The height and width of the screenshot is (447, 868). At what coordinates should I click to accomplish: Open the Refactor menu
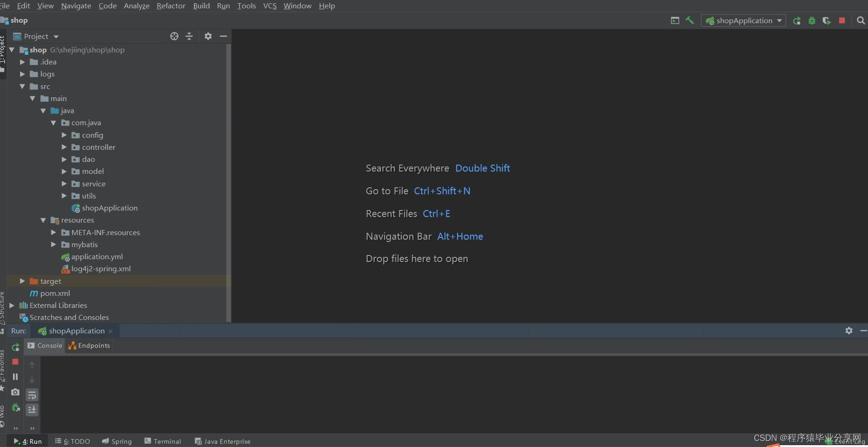(171, 6)
